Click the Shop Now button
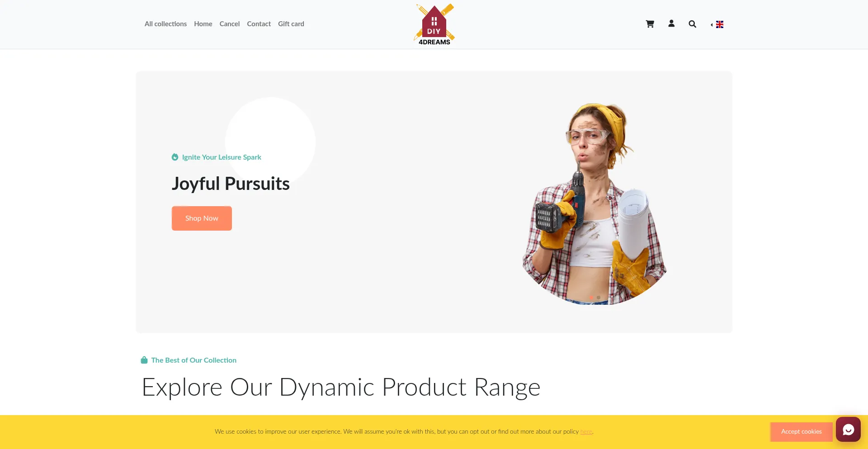Screen dimensions: 868x449 pyautogui.click(x=202, y=218)
